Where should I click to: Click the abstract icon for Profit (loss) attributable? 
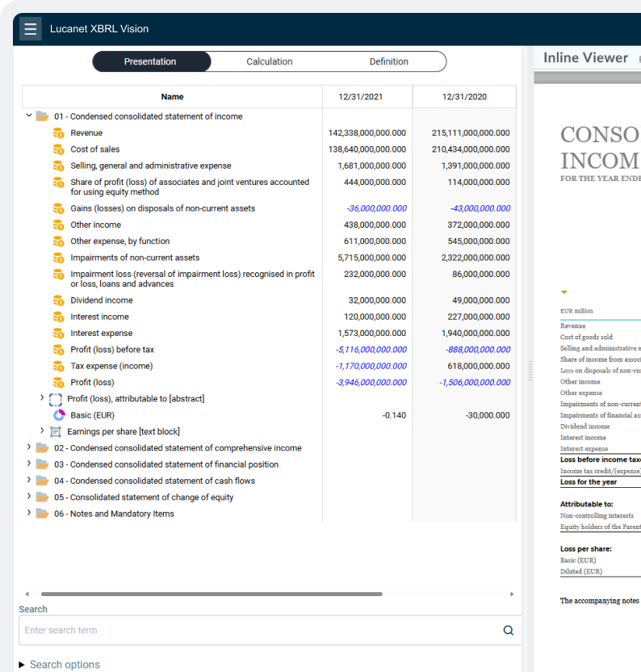coord(55,399)
